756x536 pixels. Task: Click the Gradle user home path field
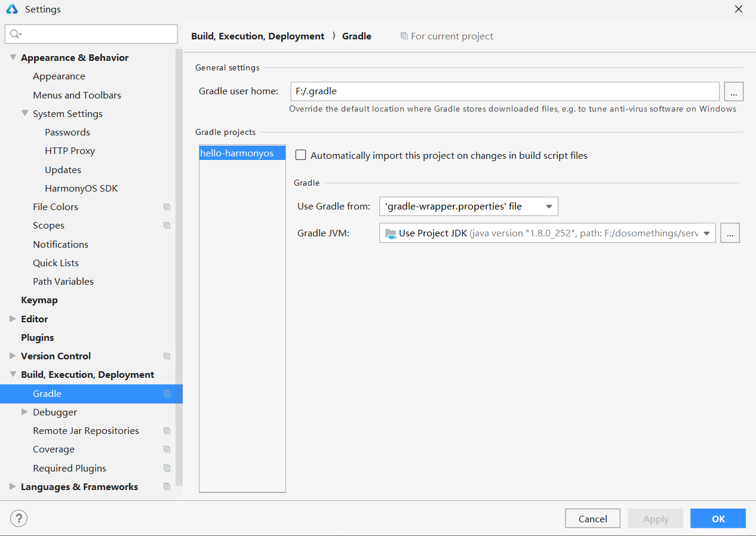click(504, 91)
